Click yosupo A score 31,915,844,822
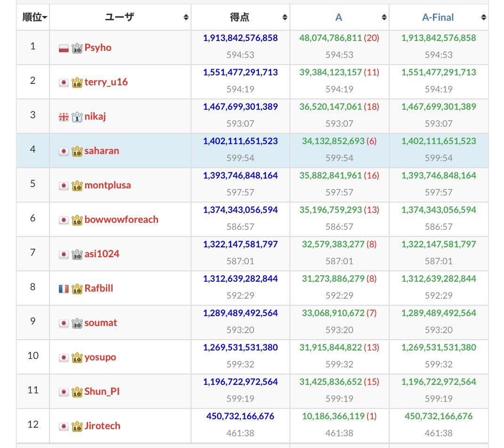Viewport: 504px width, 448px height. pyautogui.click(x=331, y=348)
